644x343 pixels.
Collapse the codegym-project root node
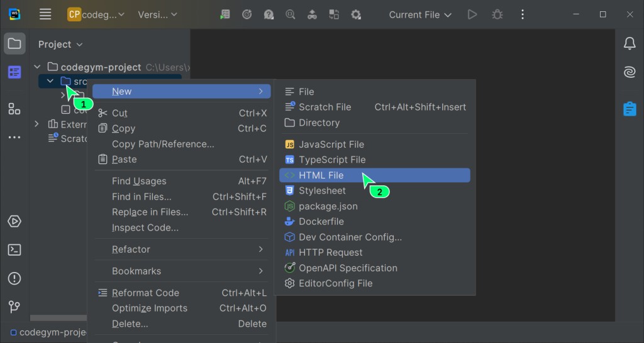[x=38, y=67]
